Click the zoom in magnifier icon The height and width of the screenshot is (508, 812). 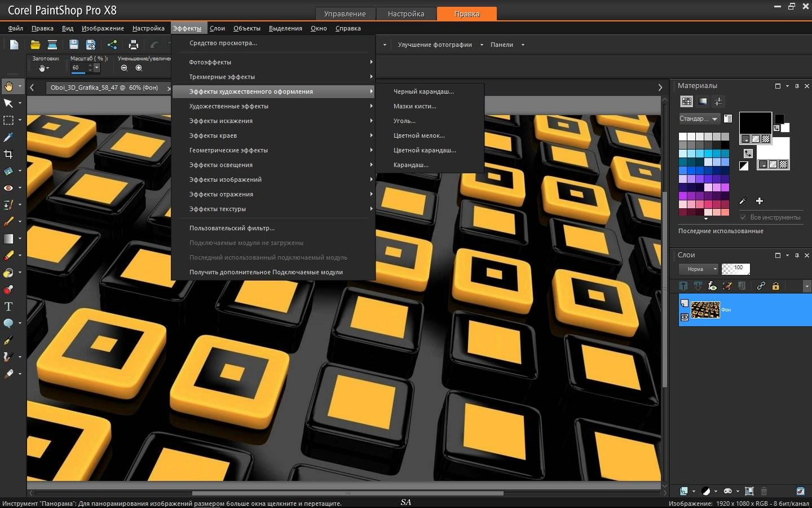[139, 68]
